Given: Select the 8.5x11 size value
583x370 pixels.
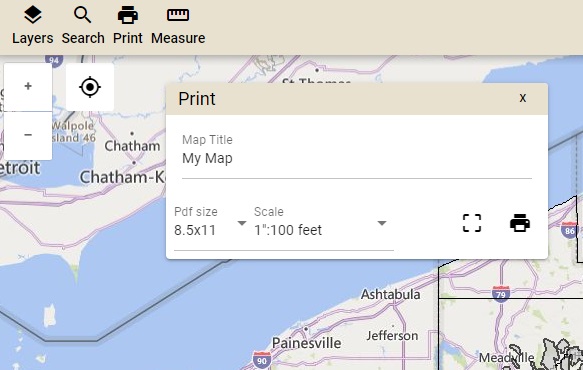Looking at the screenshot, I should click(195, 230).
